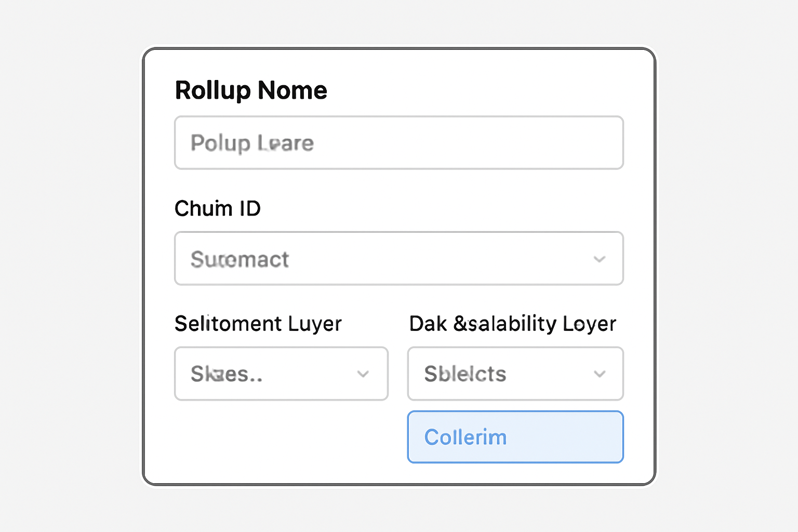Click the "Selitoment Luyer" field label
798x532 pixels.
click(x=258, y=324)
